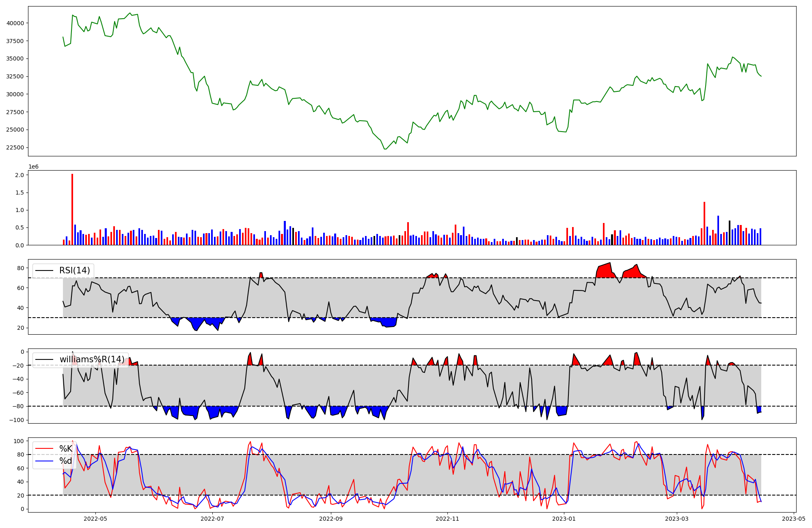
Task: Click the 2022-09 x-axis date label
Action: [x=331, y=519]
